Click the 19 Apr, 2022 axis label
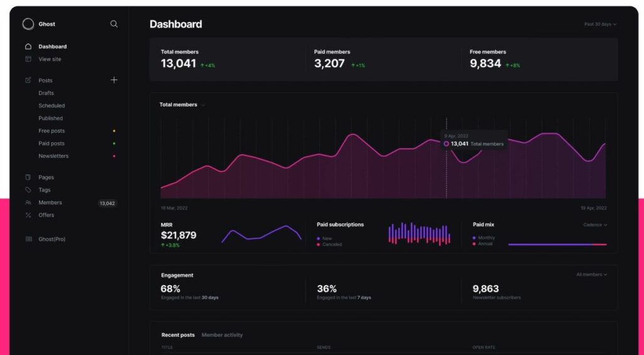 594,208
